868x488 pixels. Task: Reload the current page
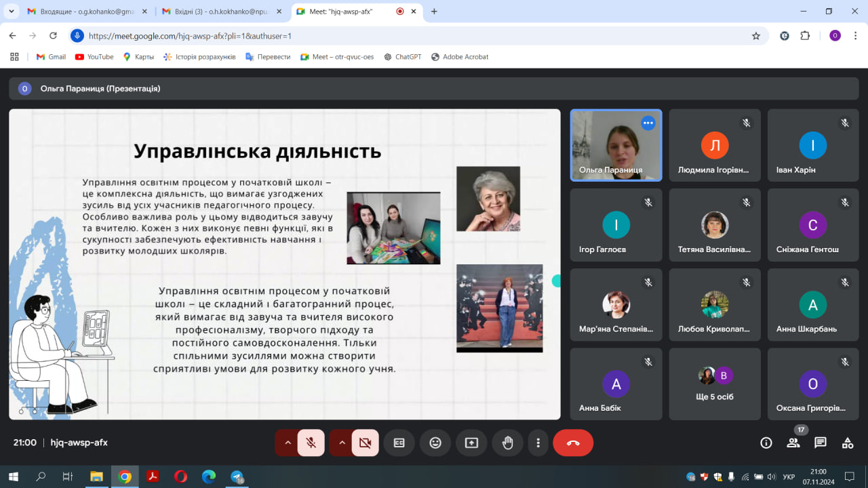click(x=54, y=36)
